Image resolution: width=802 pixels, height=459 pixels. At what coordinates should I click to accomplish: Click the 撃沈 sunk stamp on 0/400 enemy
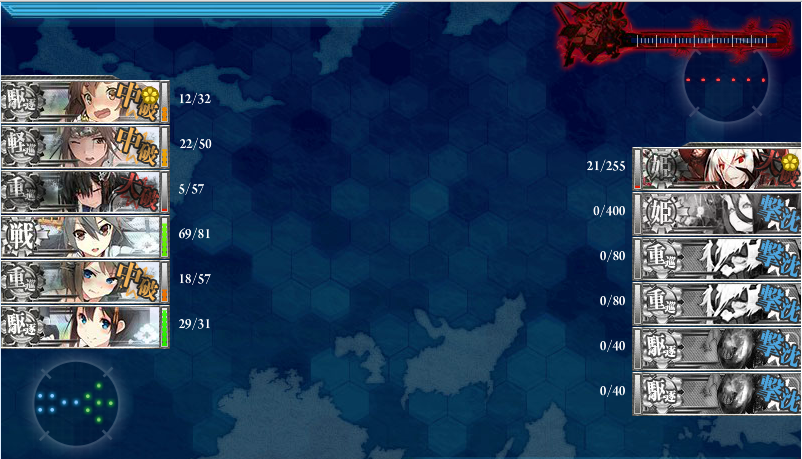[778, 214]
